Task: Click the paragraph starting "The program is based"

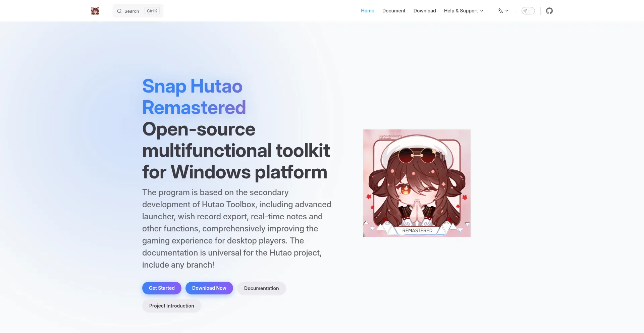Action: [x=236, y=229]
